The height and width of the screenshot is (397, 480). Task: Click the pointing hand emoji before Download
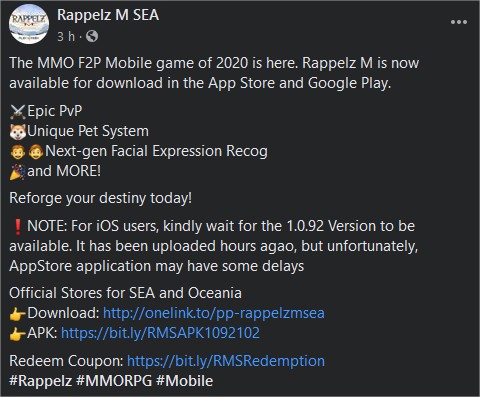(18, 314)
